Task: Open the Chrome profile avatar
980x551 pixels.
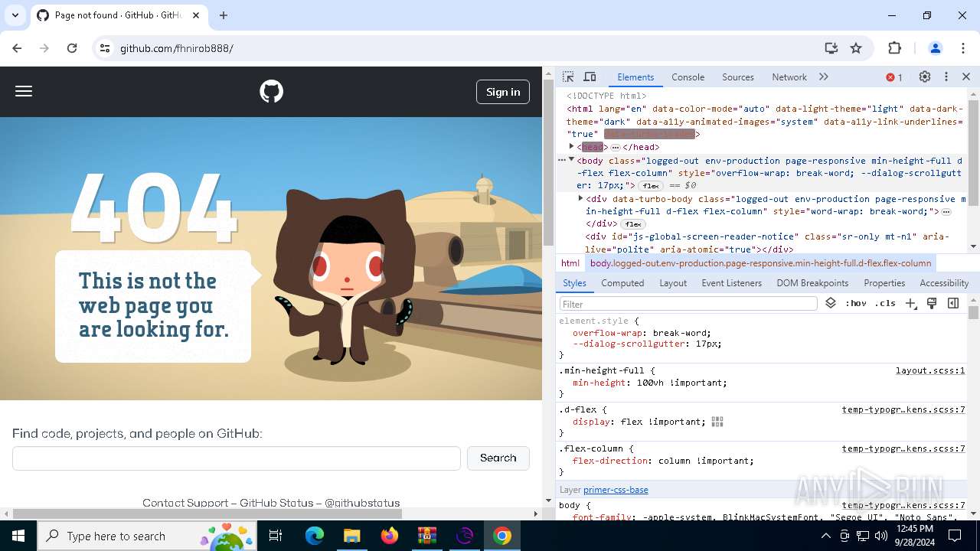Action: (935, 48)
